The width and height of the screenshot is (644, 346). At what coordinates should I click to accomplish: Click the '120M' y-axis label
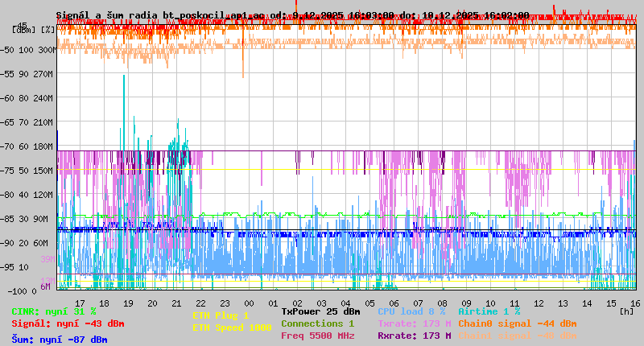coord(45,195)
